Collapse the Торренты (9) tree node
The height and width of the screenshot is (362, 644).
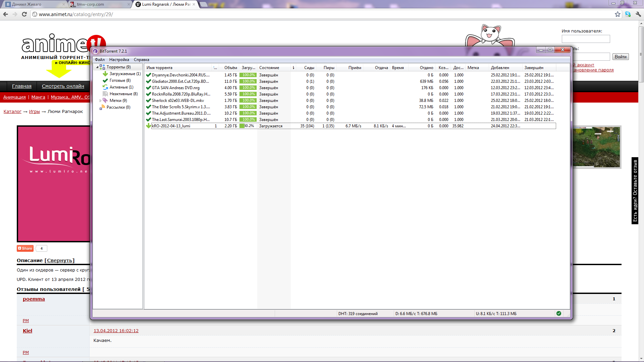(97, 67)
